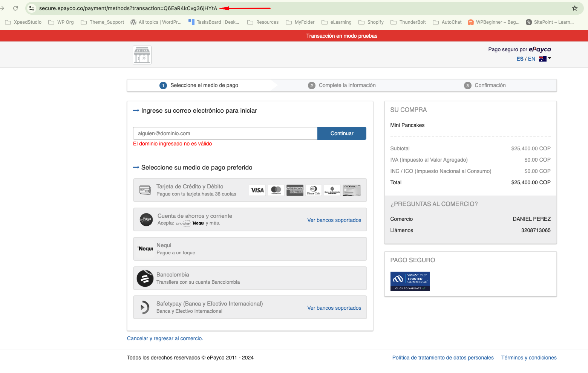Click the Safetypay logo icon
The height and width of the screenshot is (373, 588).
click(x=144, y=307)
